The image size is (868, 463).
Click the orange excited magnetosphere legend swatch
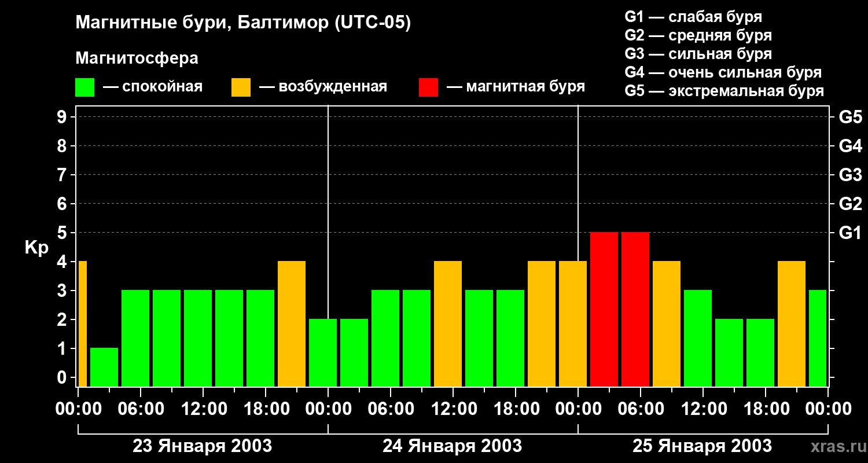point(241,87)
